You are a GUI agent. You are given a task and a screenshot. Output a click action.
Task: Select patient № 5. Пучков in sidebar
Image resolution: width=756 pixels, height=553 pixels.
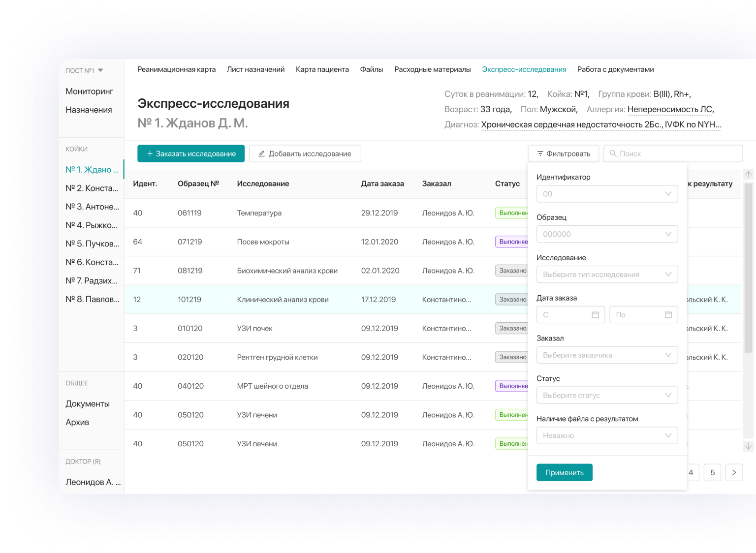92,244
